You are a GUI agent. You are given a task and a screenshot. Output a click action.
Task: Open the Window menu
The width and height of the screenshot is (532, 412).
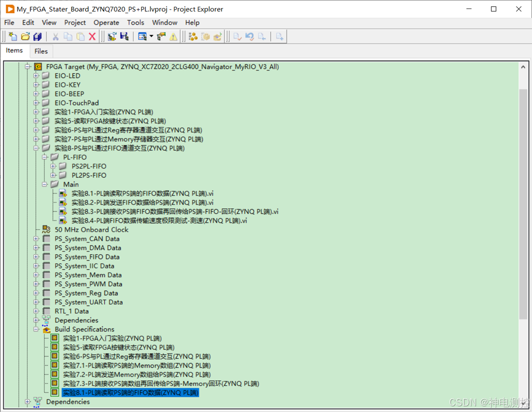(x=165, y=22)
